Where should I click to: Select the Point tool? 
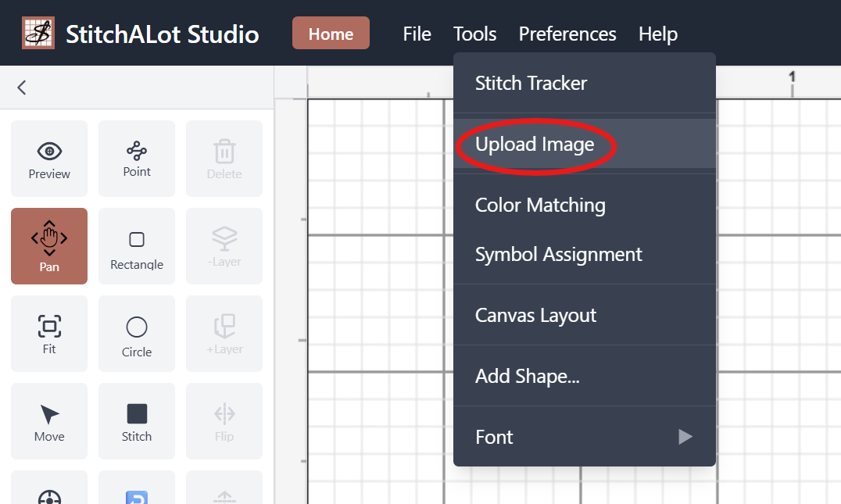(x=137, y=158)
